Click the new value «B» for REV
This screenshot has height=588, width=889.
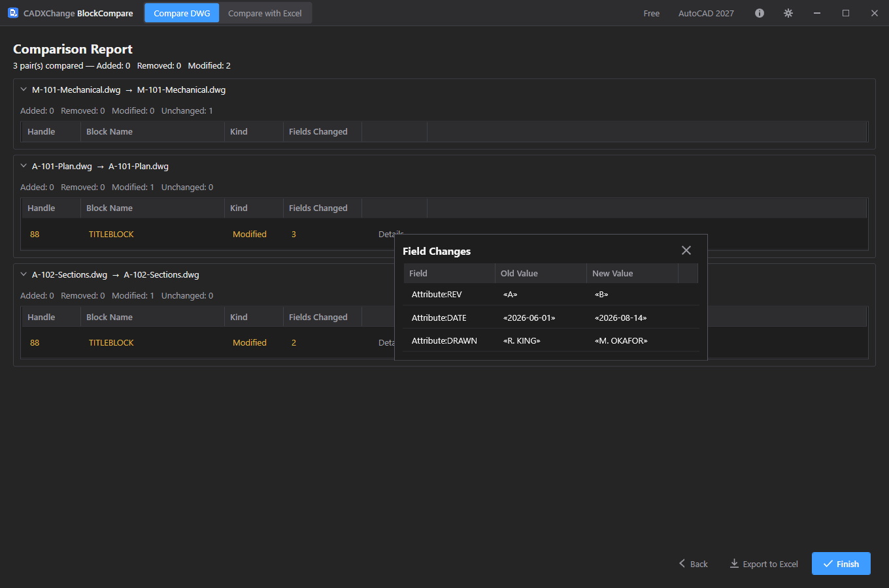click(601, 294)
